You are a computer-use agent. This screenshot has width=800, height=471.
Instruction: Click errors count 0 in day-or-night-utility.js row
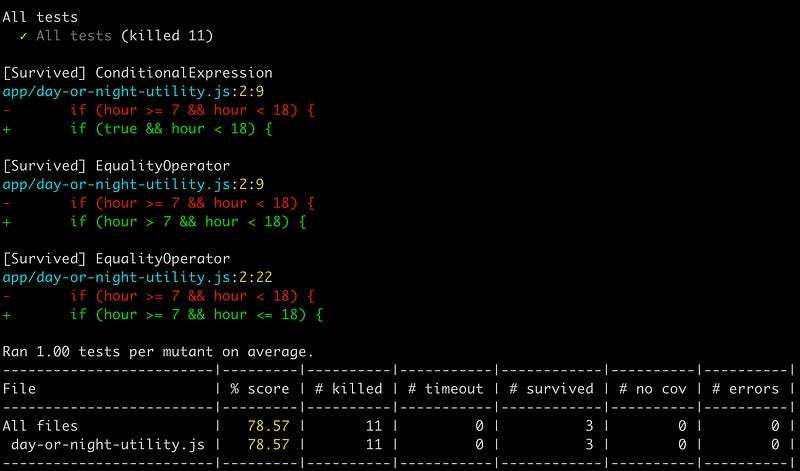tap(775, 444)
